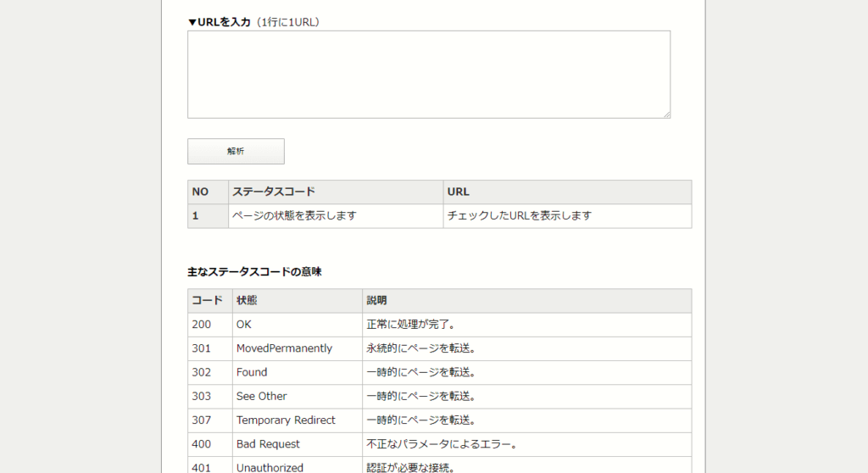
Task: Select the code 301 cell
Action: point(210,349)
